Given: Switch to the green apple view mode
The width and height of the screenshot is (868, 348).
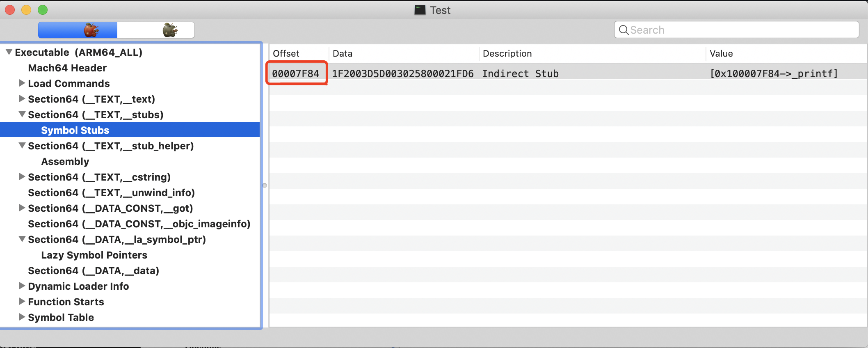Looking at the screenshot, I should point(156,30).
